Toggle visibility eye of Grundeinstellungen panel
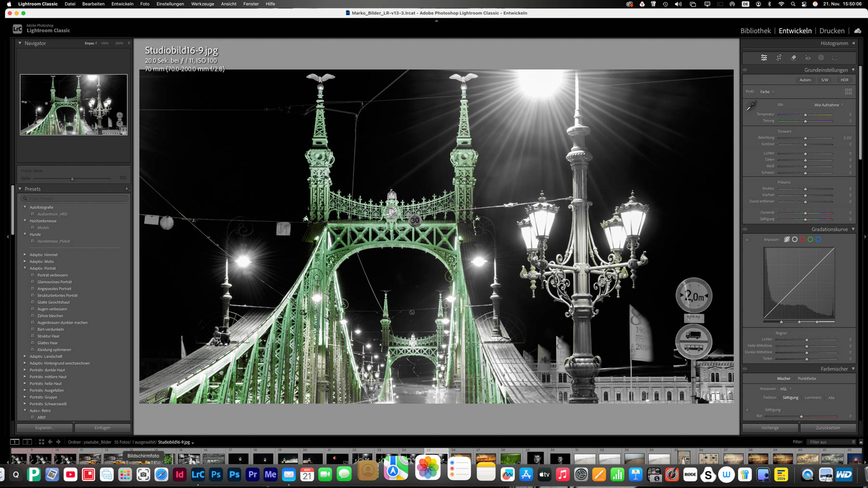 coord(745,70)
